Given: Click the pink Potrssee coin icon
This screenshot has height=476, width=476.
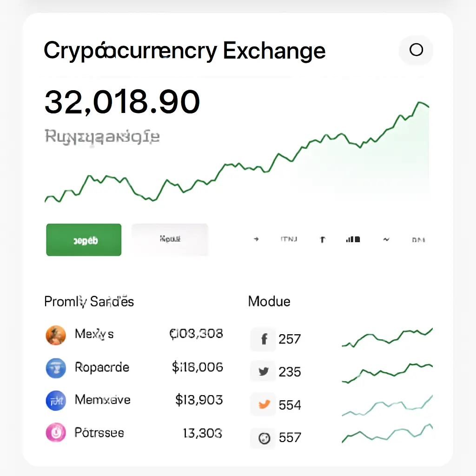Looking at the screenshot, I should pos(56,433).
